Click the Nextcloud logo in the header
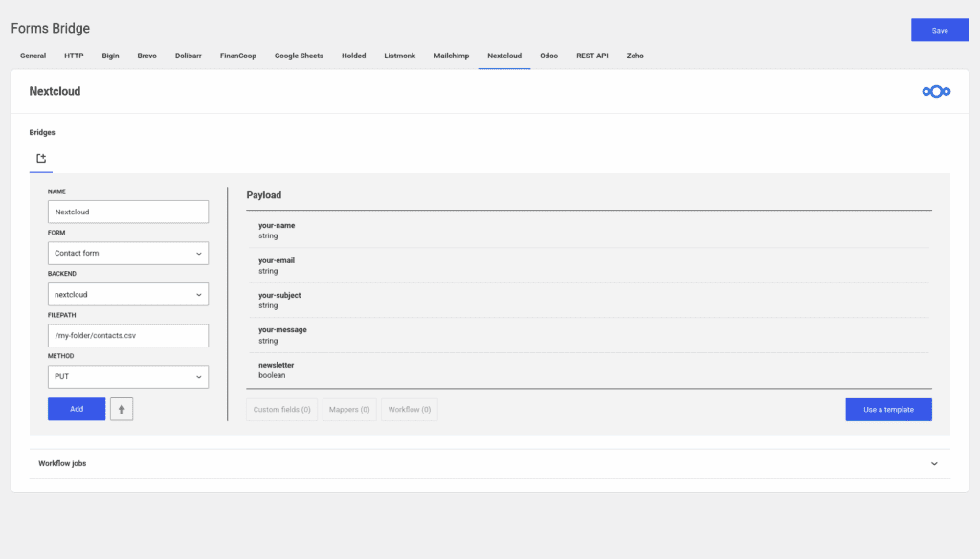 (936, 91)
